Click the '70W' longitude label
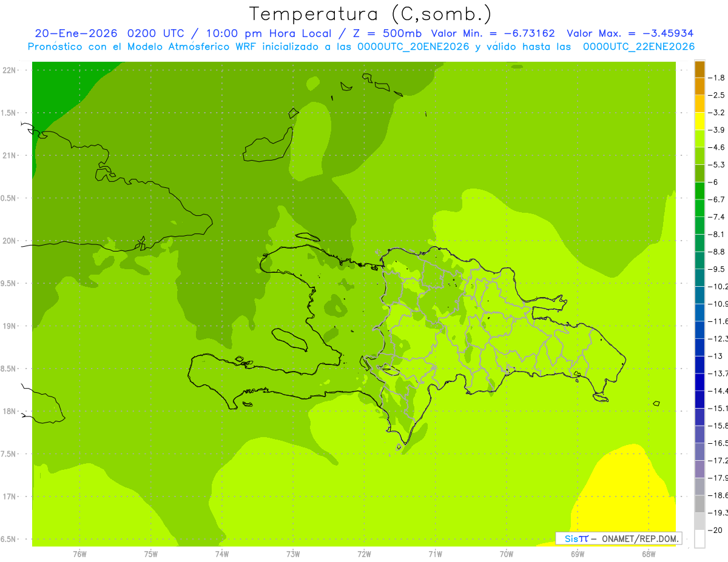This screenshot has height=562, width=728. (507, 554)
